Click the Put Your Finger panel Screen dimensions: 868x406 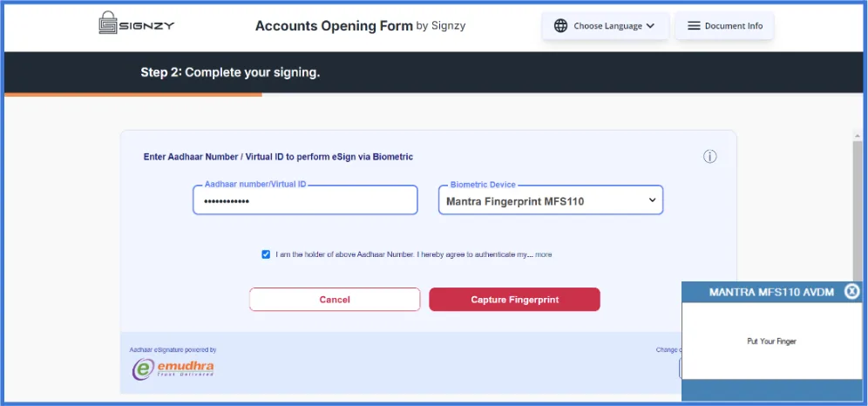(x=771, y=341)
